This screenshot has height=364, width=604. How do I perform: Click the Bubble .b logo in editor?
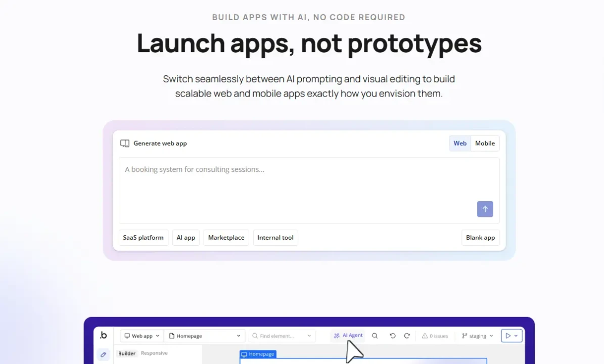coord(103,336)
